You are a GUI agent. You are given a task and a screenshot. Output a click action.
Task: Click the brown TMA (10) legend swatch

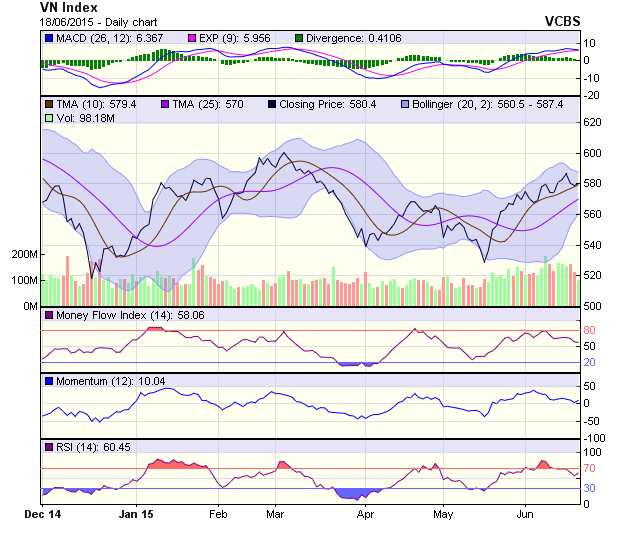click(x=49, y=104)
